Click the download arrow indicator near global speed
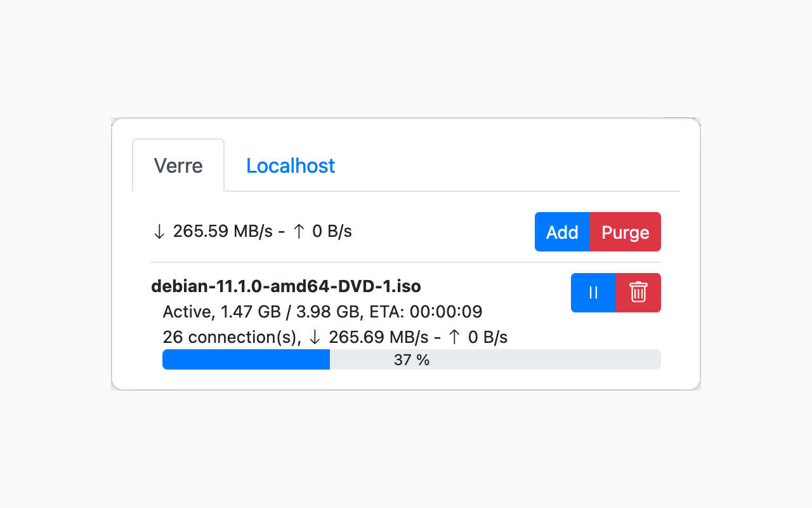Screen dimensions: 812x508 pyautogui.click(x=159, y=231)
